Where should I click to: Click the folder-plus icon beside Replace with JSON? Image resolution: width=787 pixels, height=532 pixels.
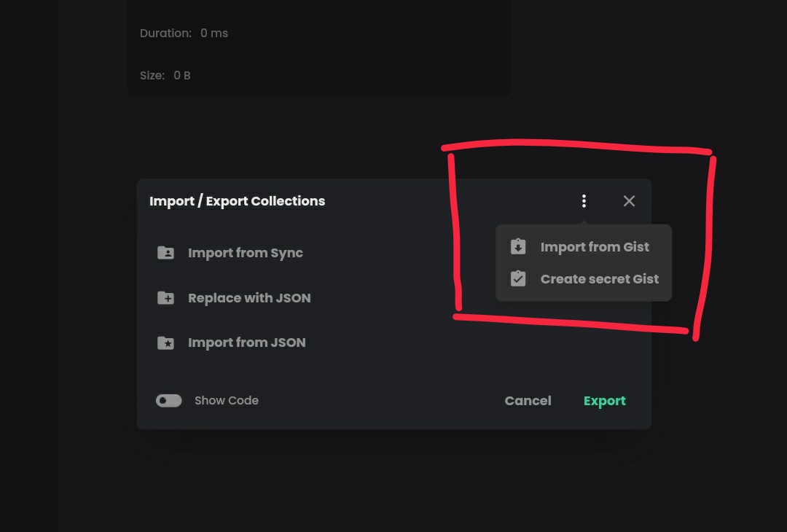(x=165, y=297)
